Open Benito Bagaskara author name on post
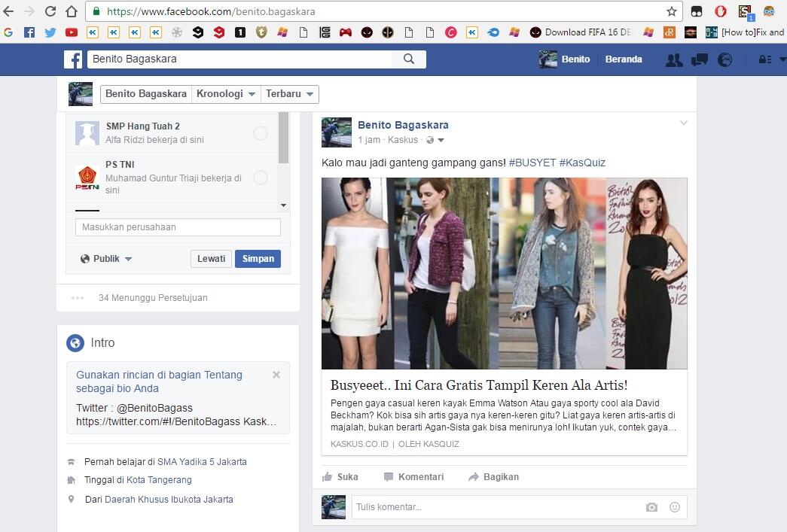 click(403, 125)
